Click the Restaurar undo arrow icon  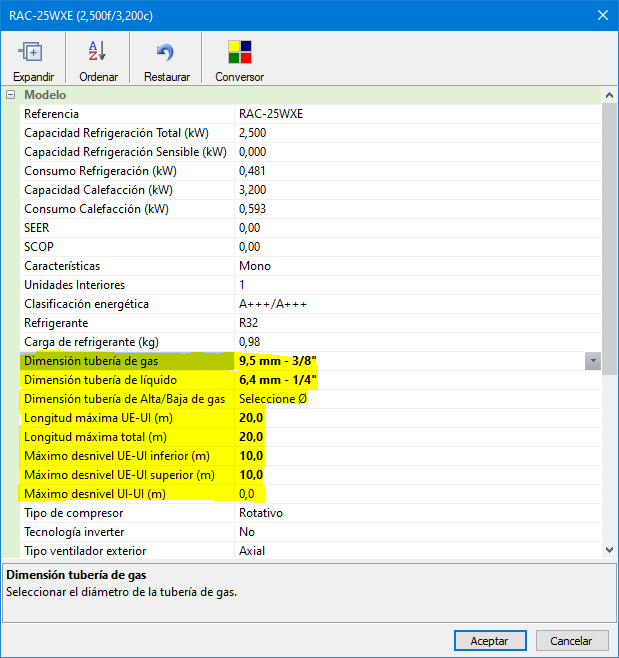[165, 52]
